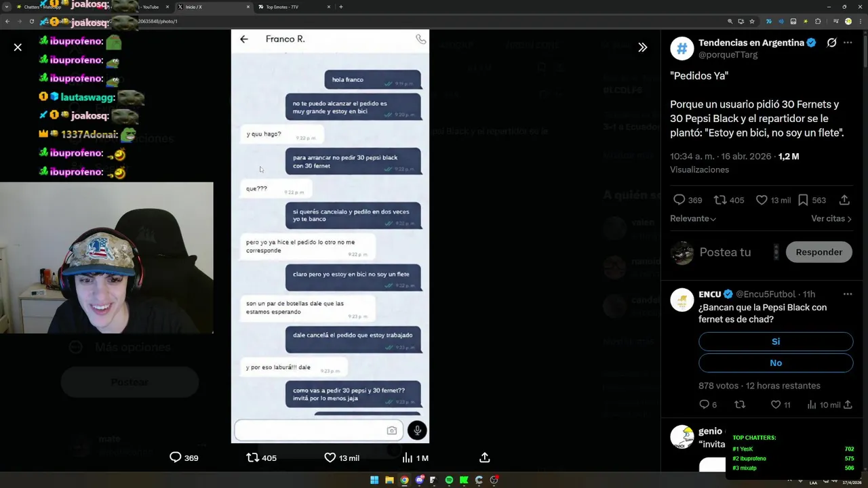Click the share icon beside bookmark count
868x488 pixels.
click(844, 200)
